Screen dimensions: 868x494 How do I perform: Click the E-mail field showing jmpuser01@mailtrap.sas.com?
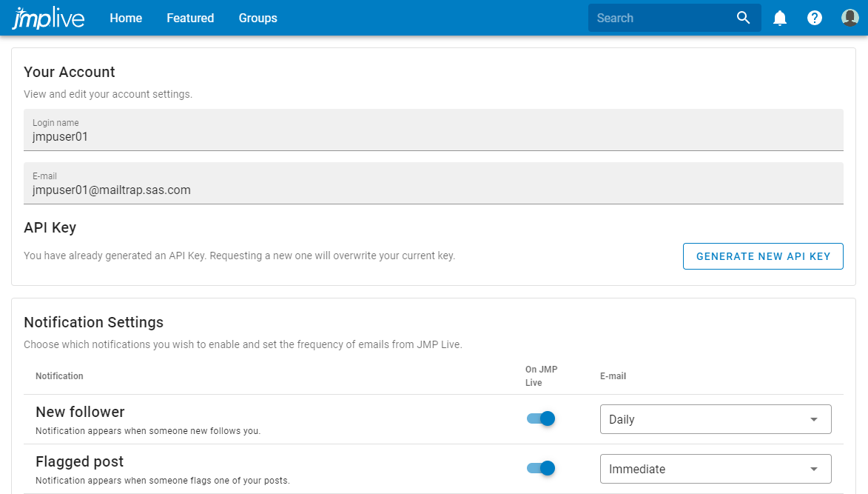pos(433,184)
